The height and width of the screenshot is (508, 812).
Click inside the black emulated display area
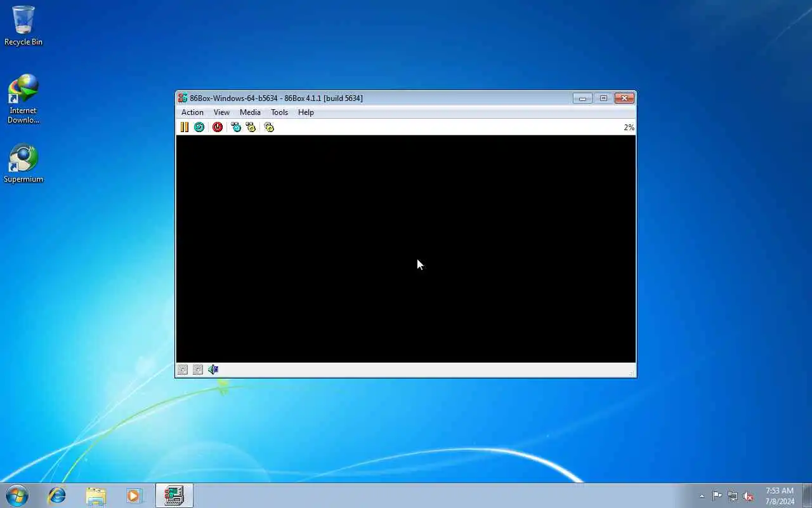(406, 249)
